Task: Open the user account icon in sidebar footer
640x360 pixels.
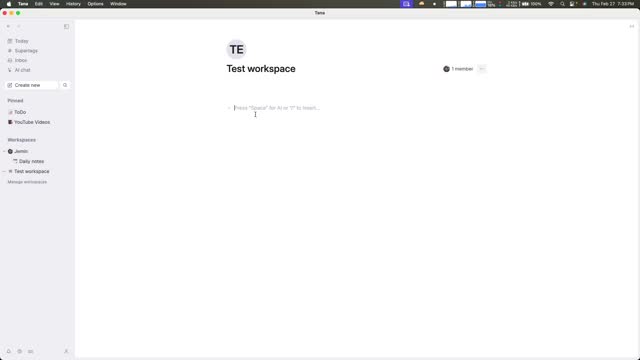Action: [66, 351]
